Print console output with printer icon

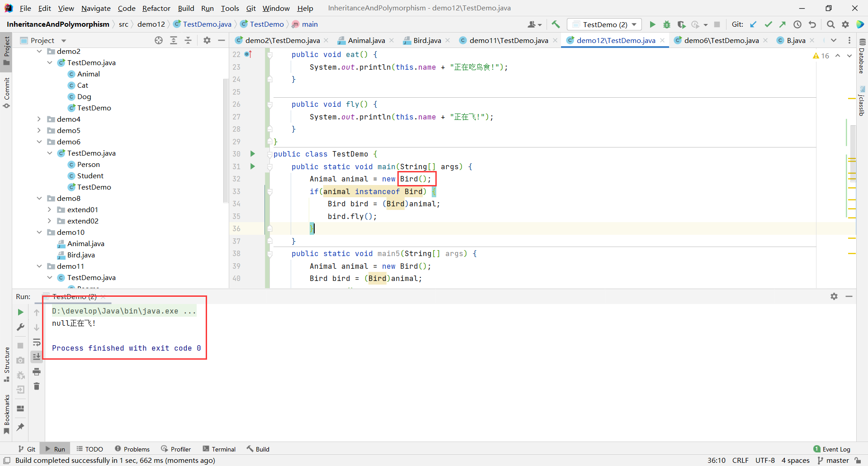[x=37, y=372]
